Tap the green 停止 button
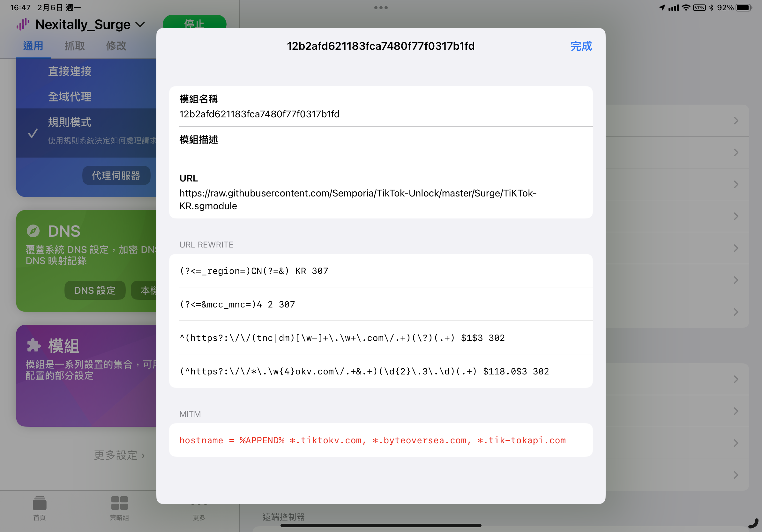The image size is (762, 532). click(194, 22)
